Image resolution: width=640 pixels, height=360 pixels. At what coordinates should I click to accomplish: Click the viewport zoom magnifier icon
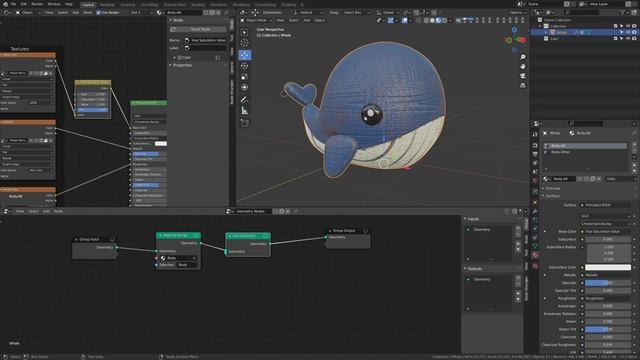click(523, 57)
